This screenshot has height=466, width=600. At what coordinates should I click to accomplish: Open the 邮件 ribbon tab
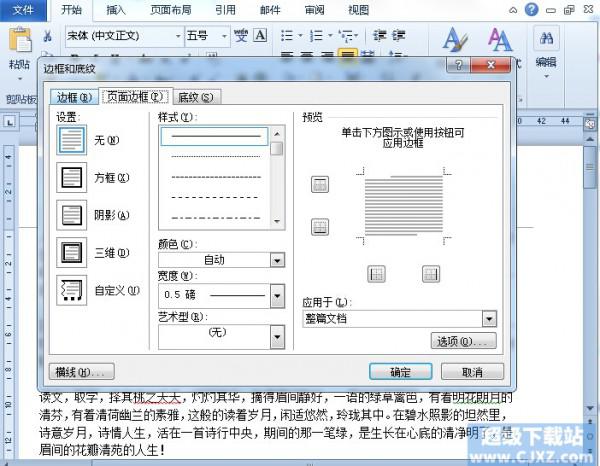(270, 10)
